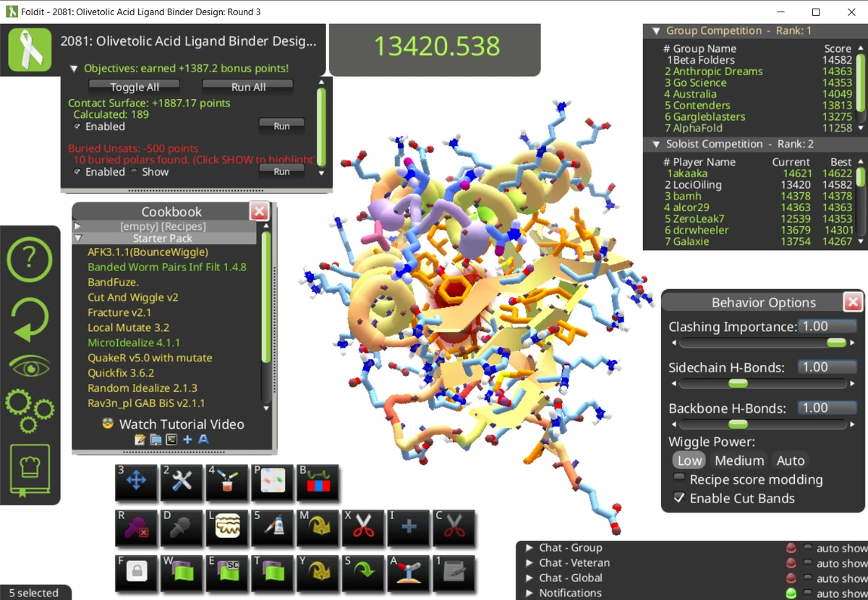Open the Cookbook via the recipe book icon
Image resolution: width=868 pixels, height=600 pixels.
tap(30, 469)
